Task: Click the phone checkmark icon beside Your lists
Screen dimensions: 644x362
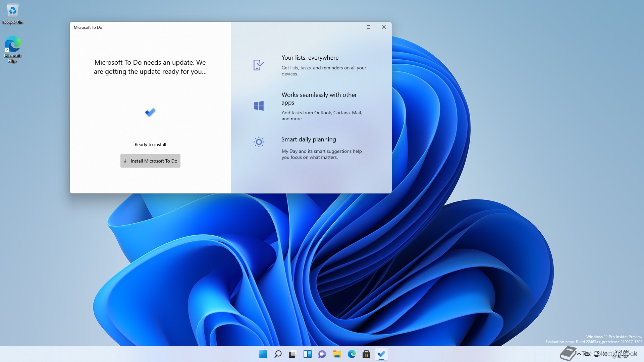Action: tap(259, 65)
